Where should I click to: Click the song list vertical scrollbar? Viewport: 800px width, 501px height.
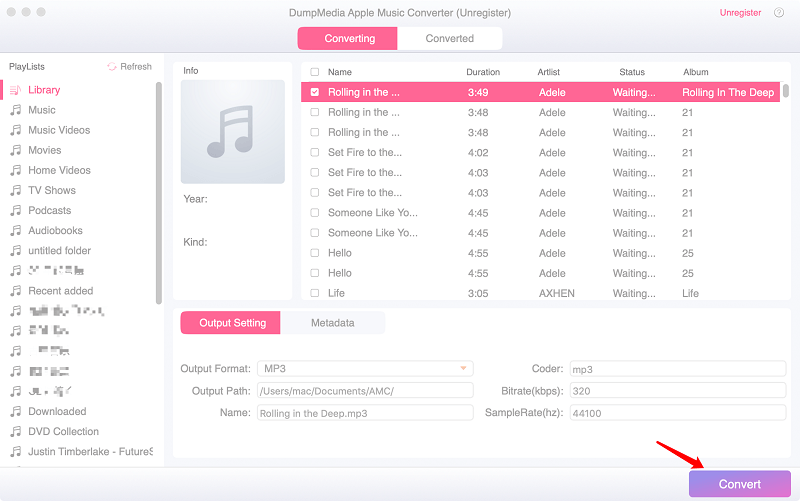point(786,92)
